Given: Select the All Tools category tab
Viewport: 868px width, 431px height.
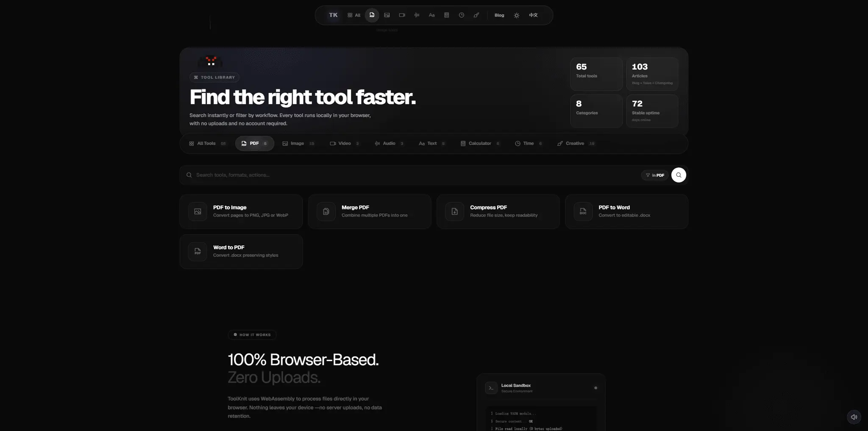Looking at the screenshot, I should (207, 143).
